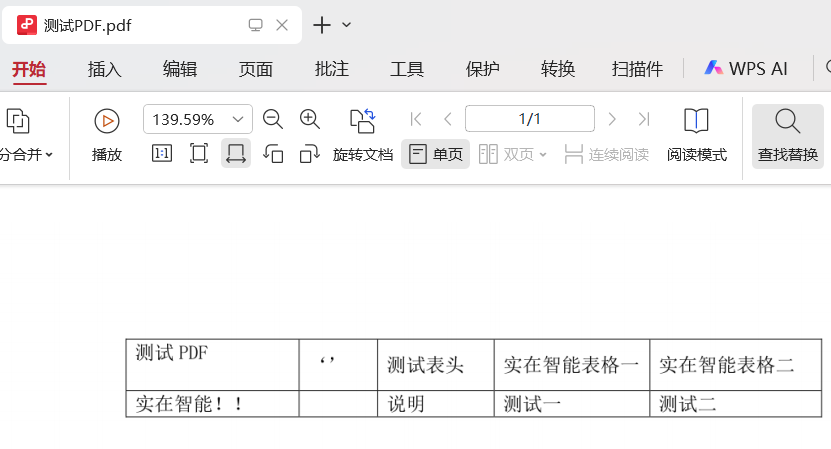Open the Double Page (双页) dropdown
The height and width of the screenshot is (449, 831).
(513, 155)
